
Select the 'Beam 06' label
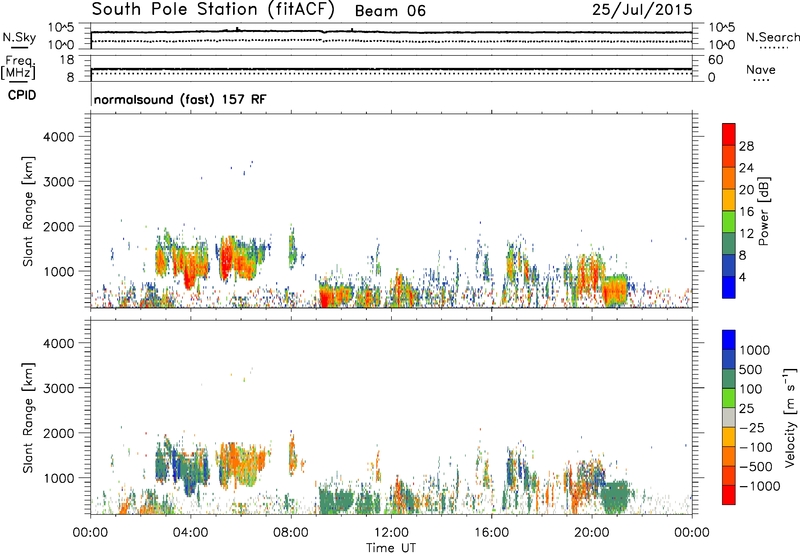click(390, 11)
